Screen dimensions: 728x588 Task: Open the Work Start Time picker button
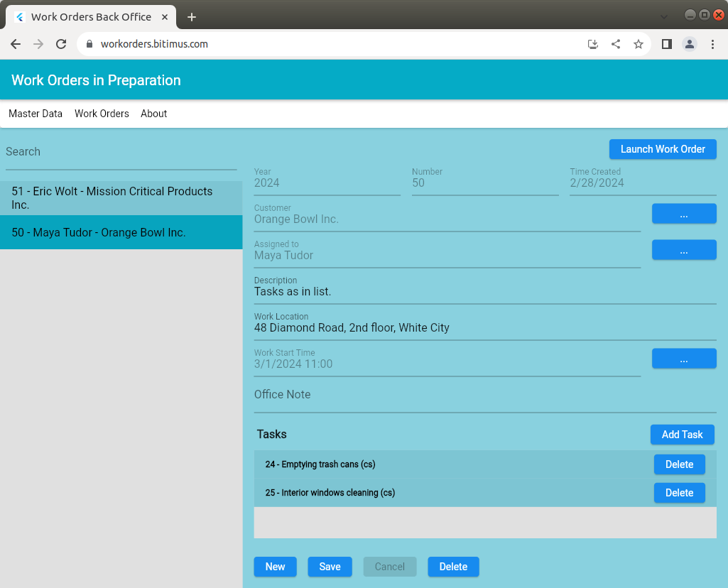(683, 359)
